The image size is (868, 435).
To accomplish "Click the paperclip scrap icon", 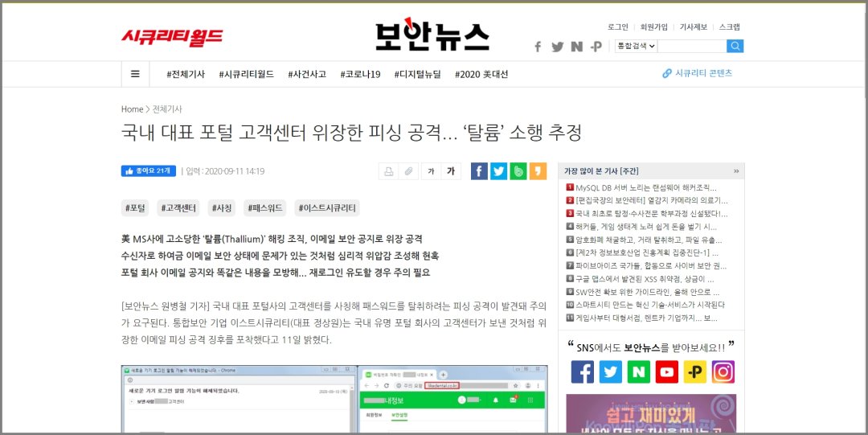I will (x=408, y=171).
